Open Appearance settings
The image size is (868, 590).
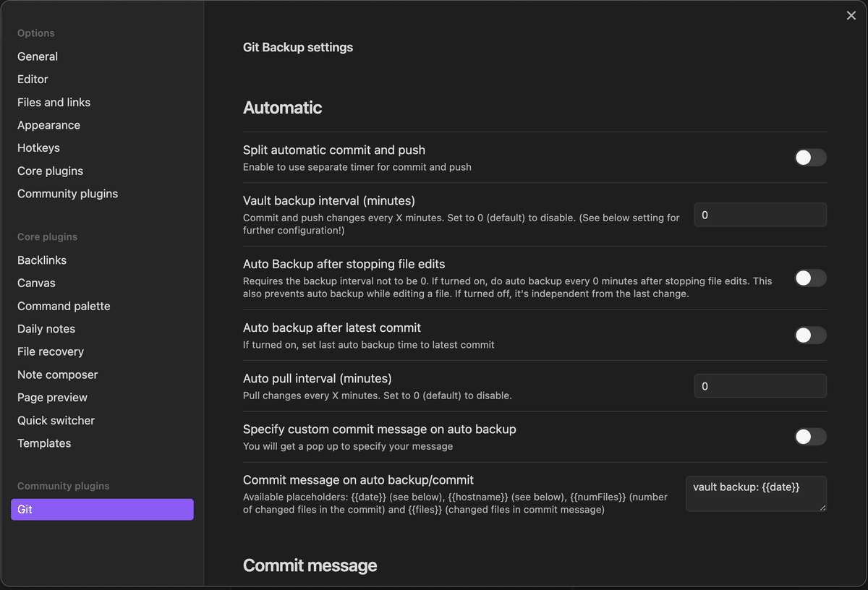click(x=48, y=125)
